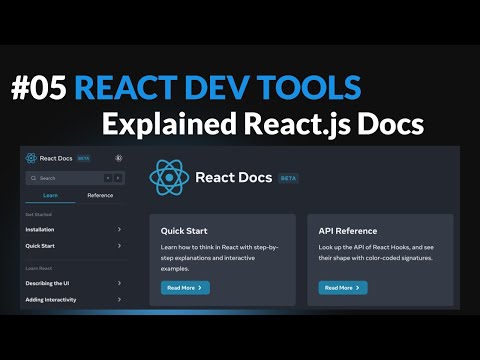The image size is (480, 360).
Task: Click the search magnifier icon
Action: click(33, 178)
